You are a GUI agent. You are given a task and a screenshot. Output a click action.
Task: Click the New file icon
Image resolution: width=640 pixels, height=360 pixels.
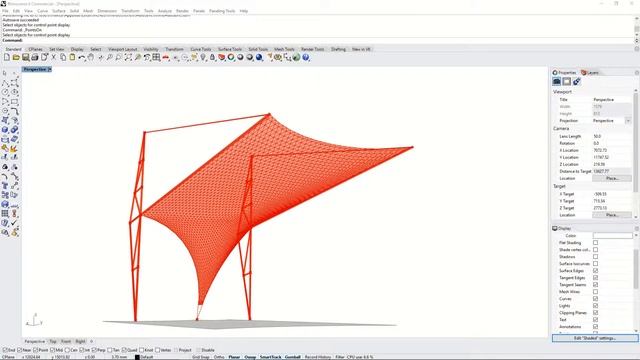[x=7, y=58]
